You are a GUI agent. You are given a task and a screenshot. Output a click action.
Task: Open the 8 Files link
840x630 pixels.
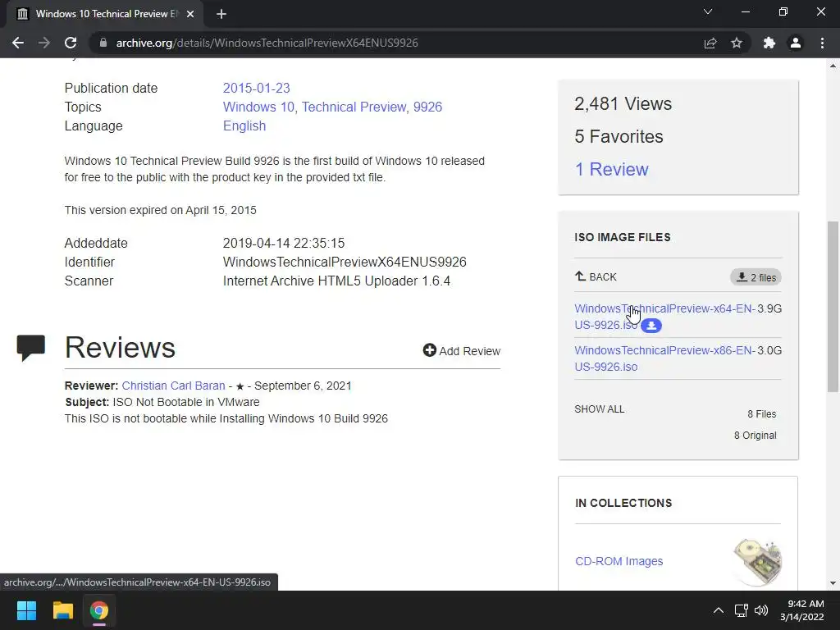pos(762,414)
